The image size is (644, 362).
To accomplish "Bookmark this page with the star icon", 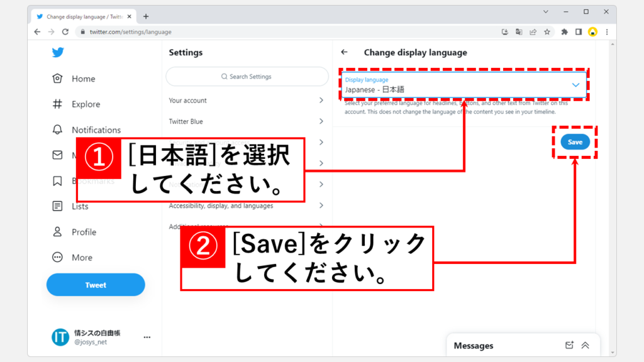I will pos(547,31).
